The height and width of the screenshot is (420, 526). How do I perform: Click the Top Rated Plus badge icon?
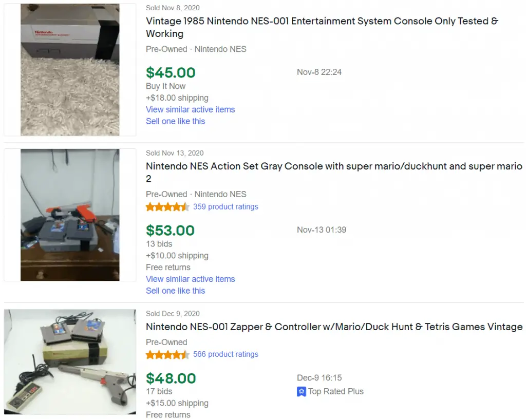301,392
